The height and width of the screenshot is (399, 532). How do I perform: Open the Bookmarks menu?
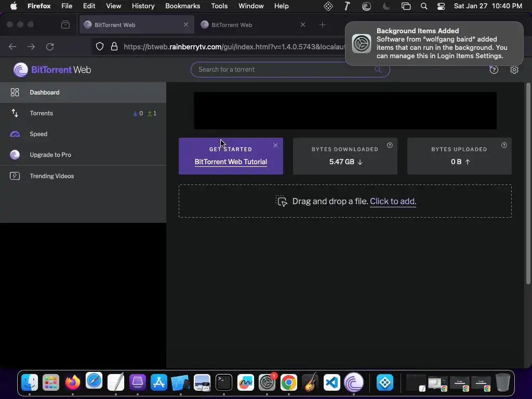click(x=182, y=6)
